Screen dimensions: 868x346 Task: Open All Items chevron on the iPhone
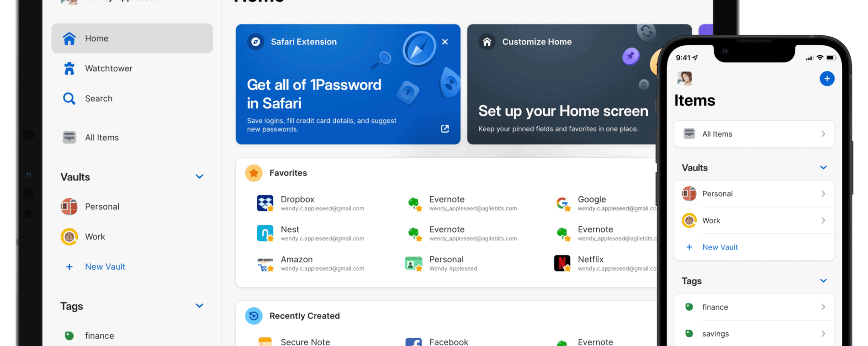coord(823,134)
